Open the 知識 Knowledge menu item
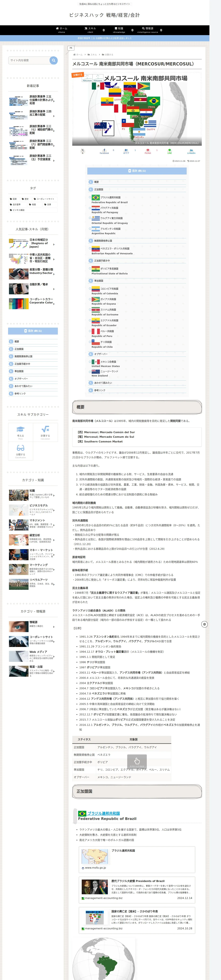The height and width of the screenshot is (980, 221). pos(119,30)
